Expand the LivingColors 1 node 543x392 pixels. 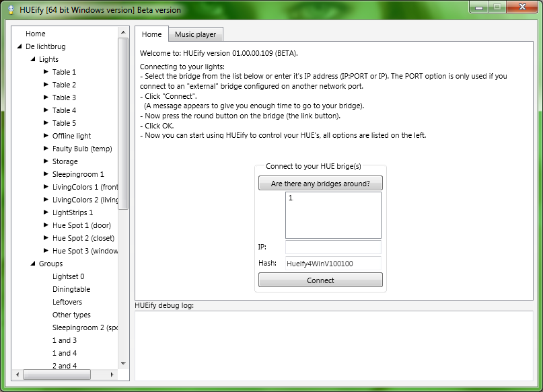[x=46, y=187]
